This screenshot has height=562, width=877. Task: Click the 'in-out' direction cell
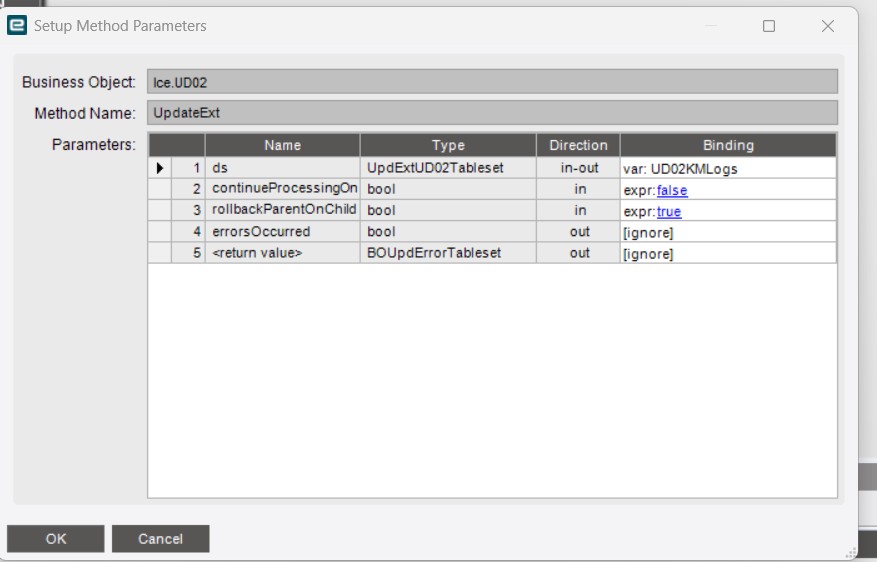point(578,168)
